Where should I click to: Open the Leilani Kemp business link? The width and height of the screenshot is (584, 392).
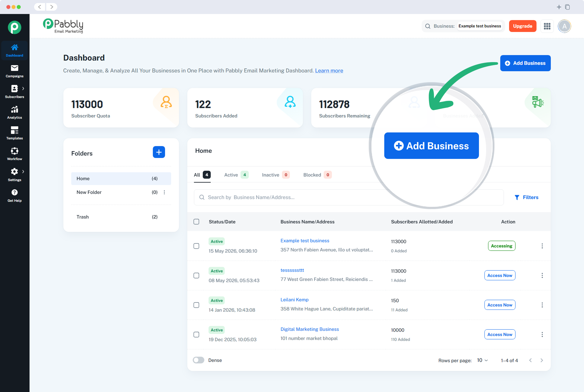click(x=294, y=300)
